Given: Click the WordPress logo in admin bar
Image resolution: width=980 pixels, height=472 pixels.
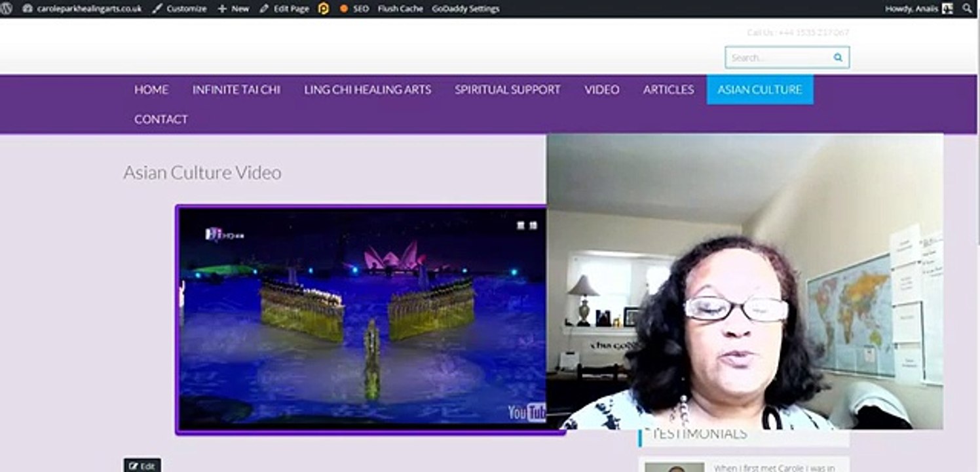Looking at the screenshot, I should 7,9.
